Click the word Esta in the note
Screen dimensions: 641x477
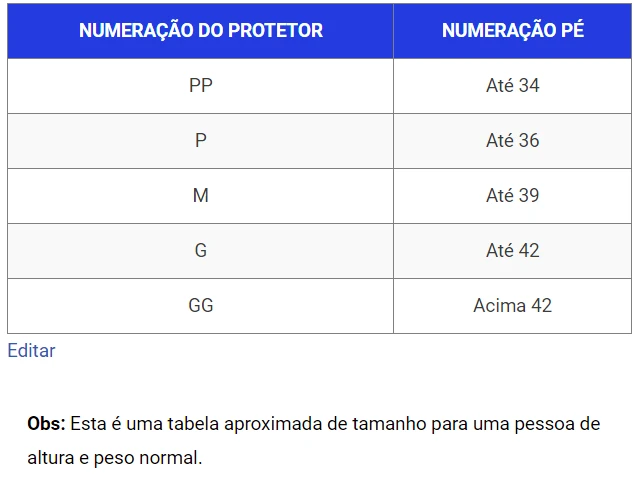88,424
